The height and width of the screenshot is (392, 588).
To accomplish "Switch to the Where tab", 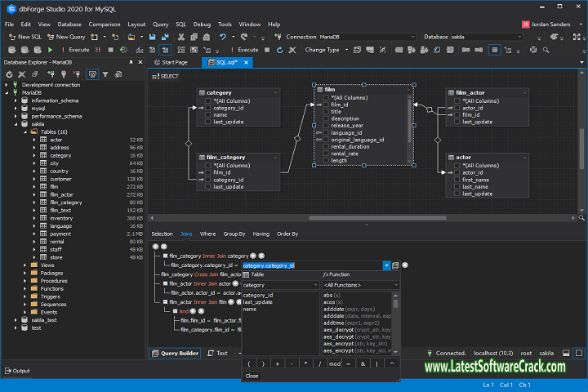I will [208, 234].
